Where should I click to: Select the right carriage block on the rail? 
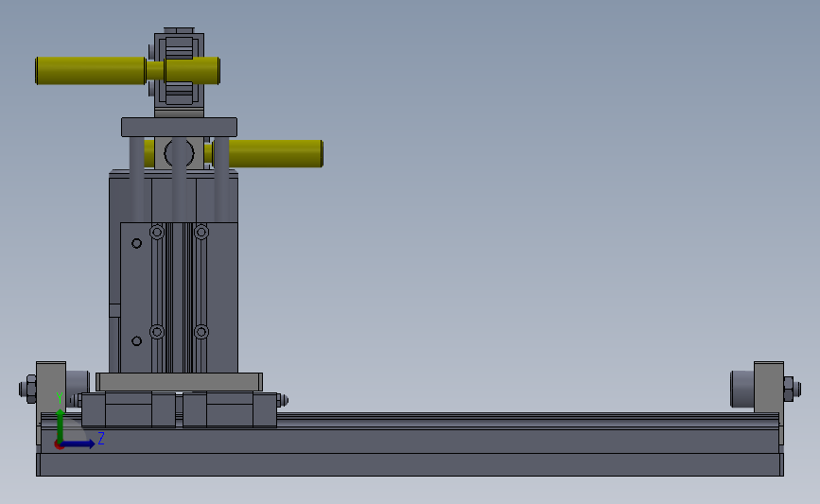(230, 409)
